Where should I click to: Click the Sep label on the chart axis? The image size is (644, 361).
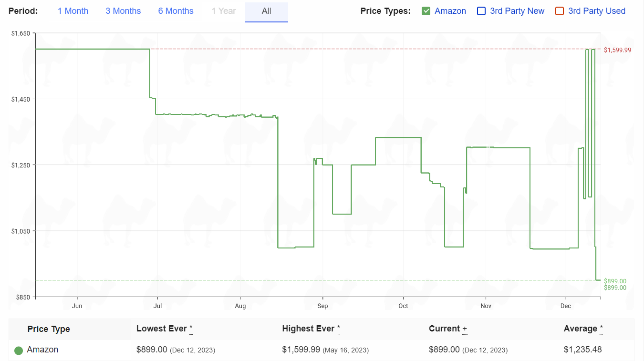click(x=323, y=306)
